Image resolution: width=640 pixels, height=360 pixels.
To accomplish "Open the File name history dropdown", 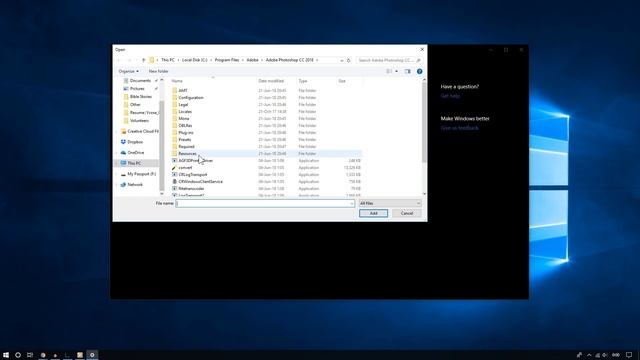I will click(x=351, y=203).
